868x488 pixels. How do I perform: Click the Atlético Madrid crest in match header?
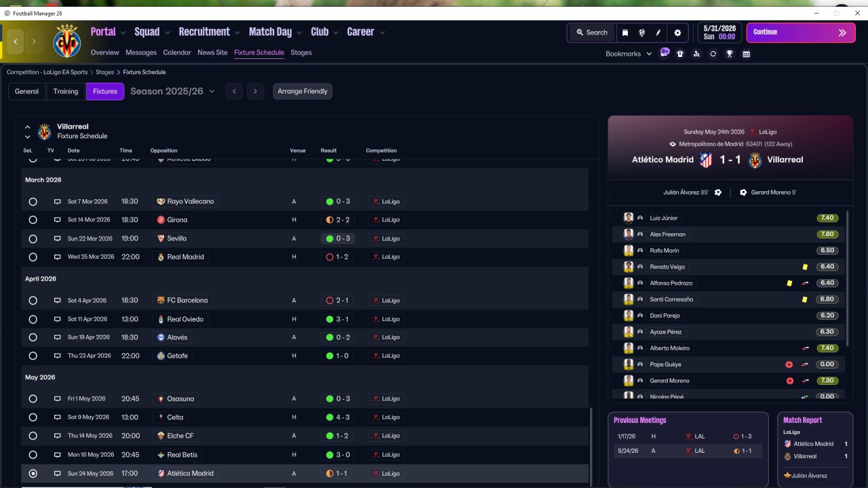706,160
